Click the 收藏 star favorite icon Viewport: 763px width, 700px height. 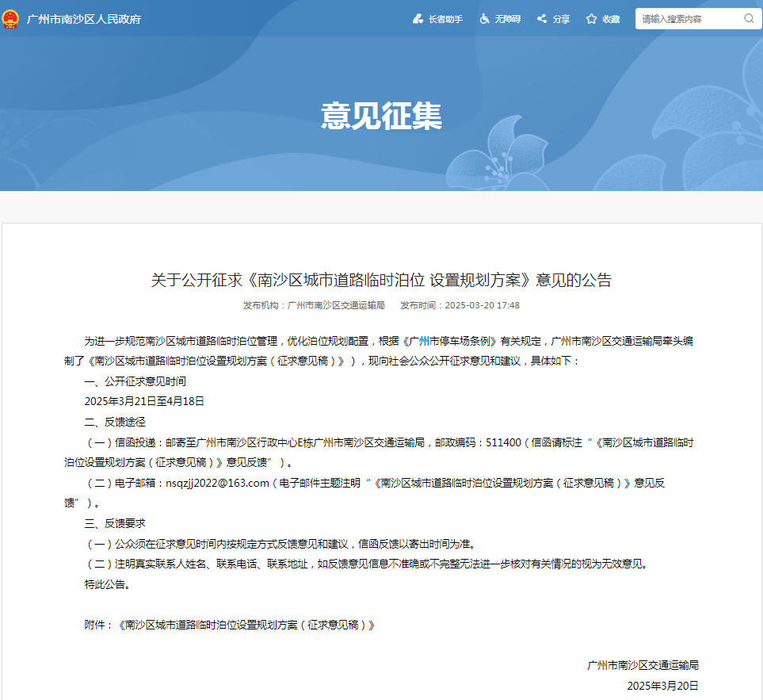591,19
